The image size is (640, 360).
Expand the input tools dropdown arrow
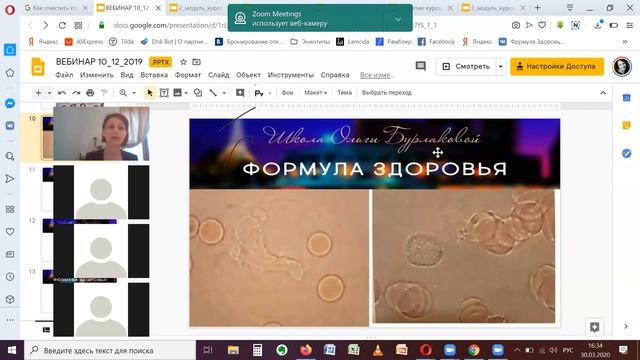tap(270, 93)
